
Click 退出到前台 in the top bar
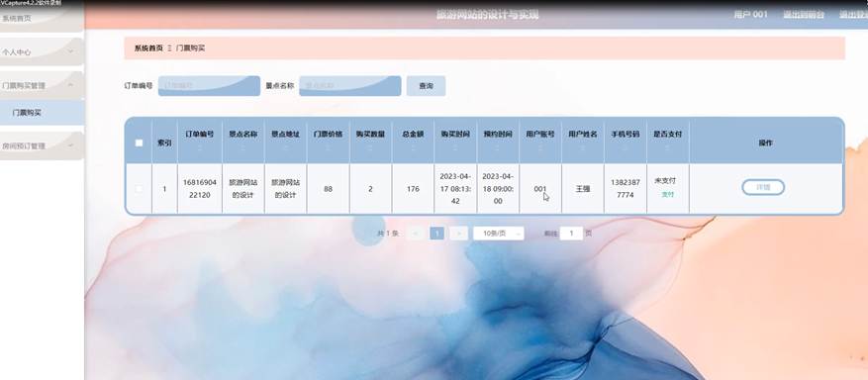[x=804, y=15]
